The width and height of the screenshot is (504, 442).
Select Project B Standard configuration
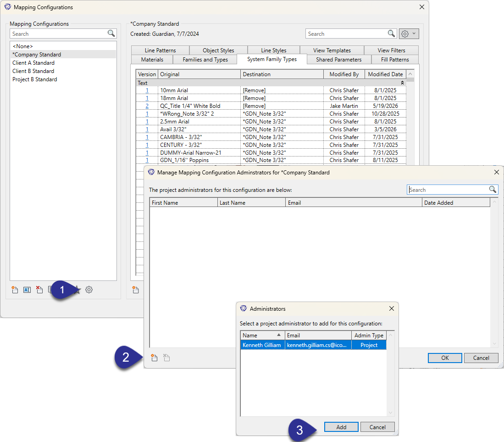click(63, 79)
